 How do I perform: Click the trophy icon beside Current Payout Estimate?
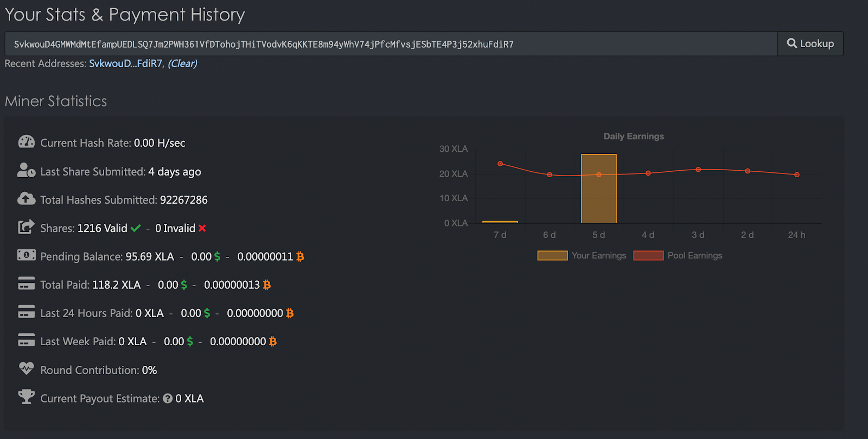[x=26, y=397]
